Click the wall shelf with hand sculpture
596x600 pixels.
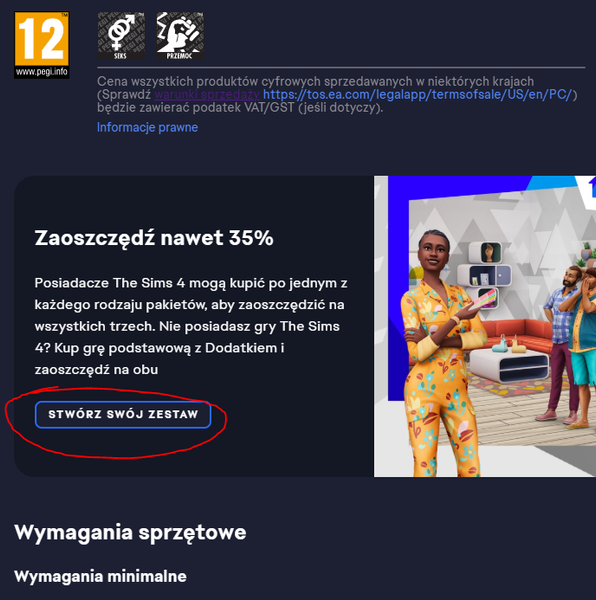pos(486,252)
